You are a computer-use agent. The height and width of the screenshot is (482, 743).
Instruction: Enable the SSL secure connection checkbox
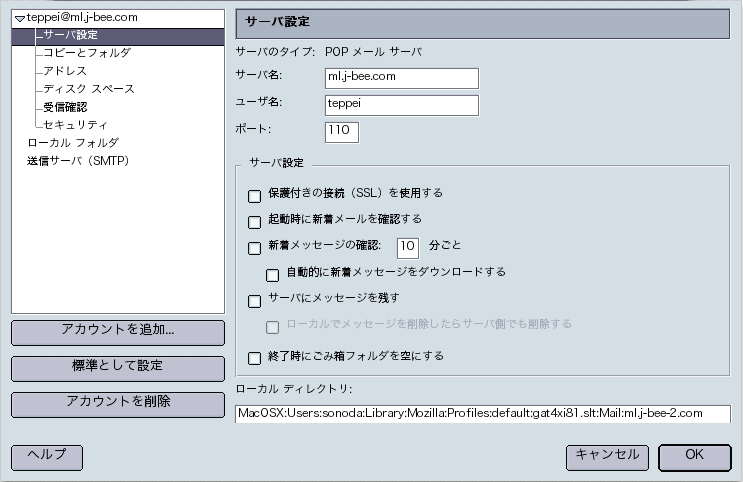pyautogui.click(x=254, y=196)
